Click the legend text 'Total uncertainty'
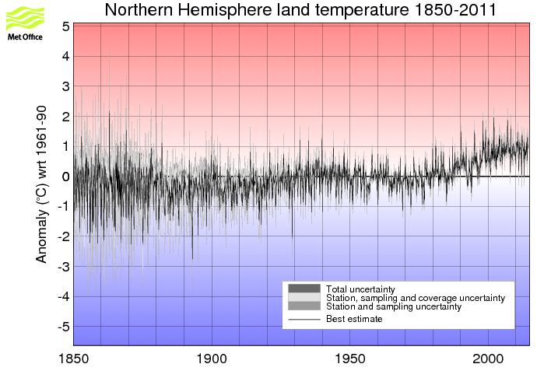 pyautogui.click(x=360, y=289)
